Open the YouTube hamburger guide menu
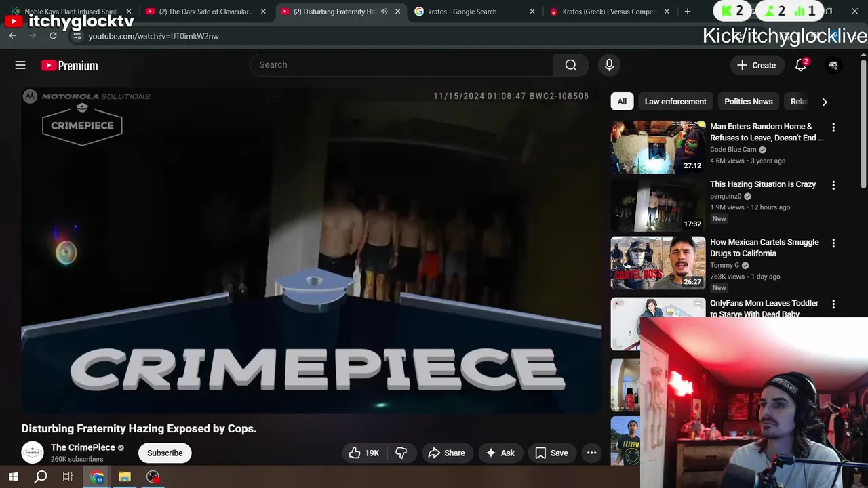The width and height of the screenshot is (868, 488). (20, 65)
